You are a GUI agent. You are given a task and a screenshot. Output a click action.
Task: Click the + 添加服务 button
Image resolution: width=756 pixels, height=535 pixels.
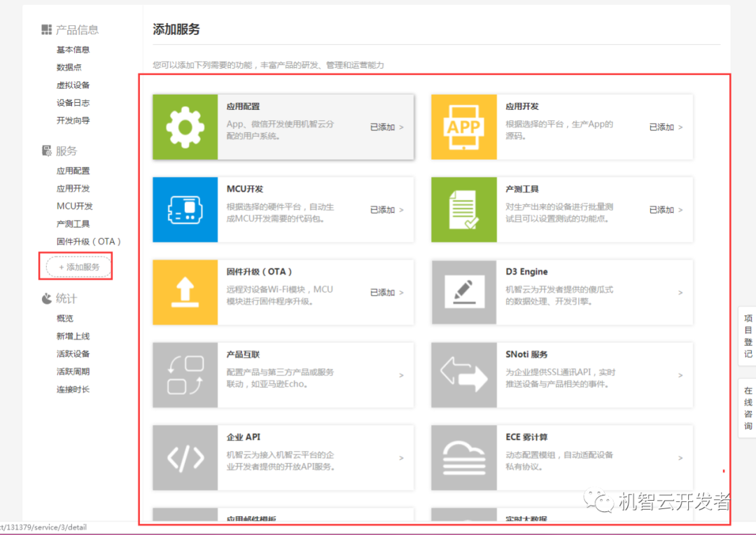(x=78, y=267)
